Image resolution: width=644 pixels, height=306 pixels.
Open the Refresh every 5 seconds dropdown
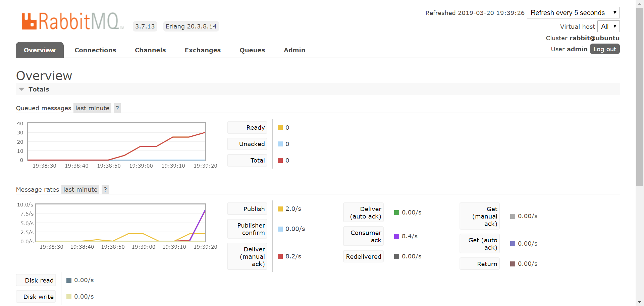pos(573,13)
